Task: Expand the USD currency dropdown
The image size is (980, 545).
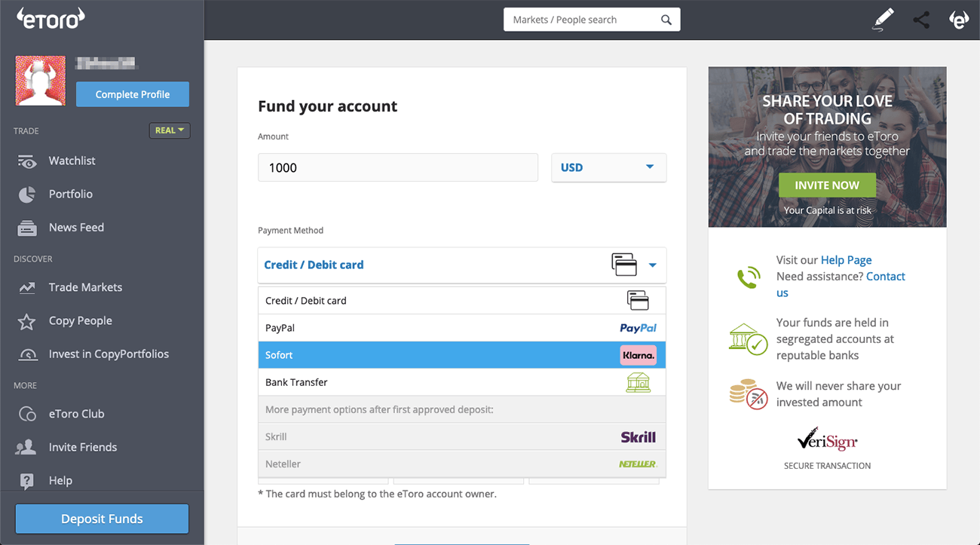Action: coord(609,167)
